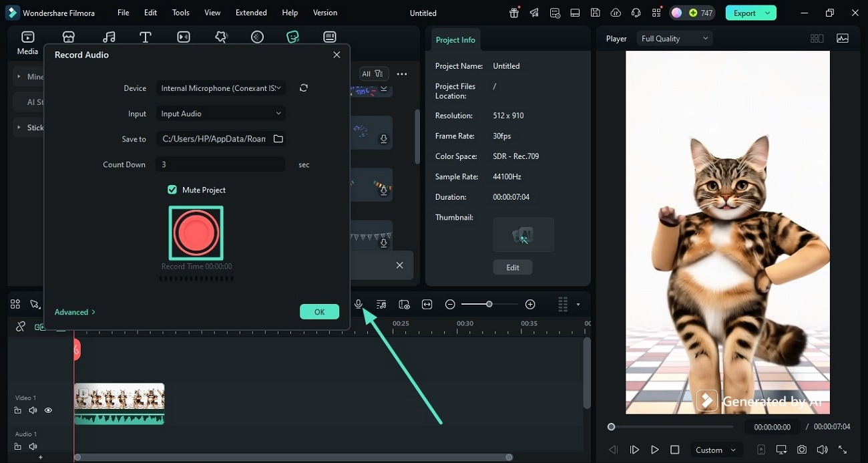868x463 pixels.
Task: Click the paper plane share icon
Action: pyautogui.click(x=534, y=13)
